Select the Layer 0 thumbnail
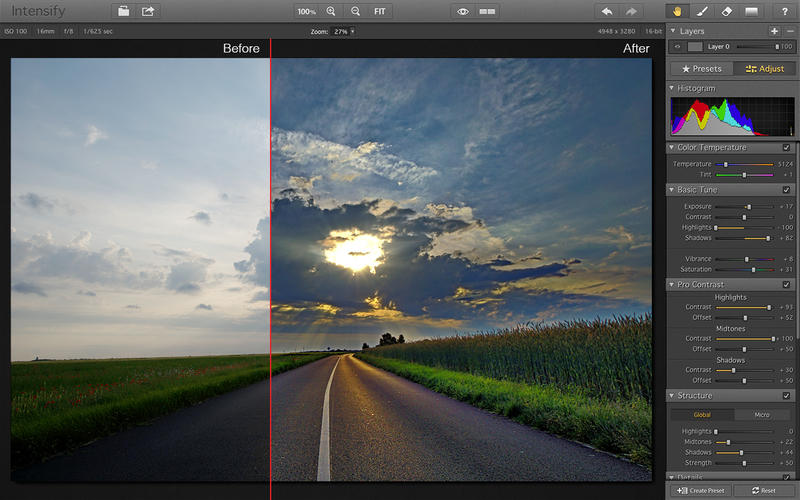 pos(695,46)
